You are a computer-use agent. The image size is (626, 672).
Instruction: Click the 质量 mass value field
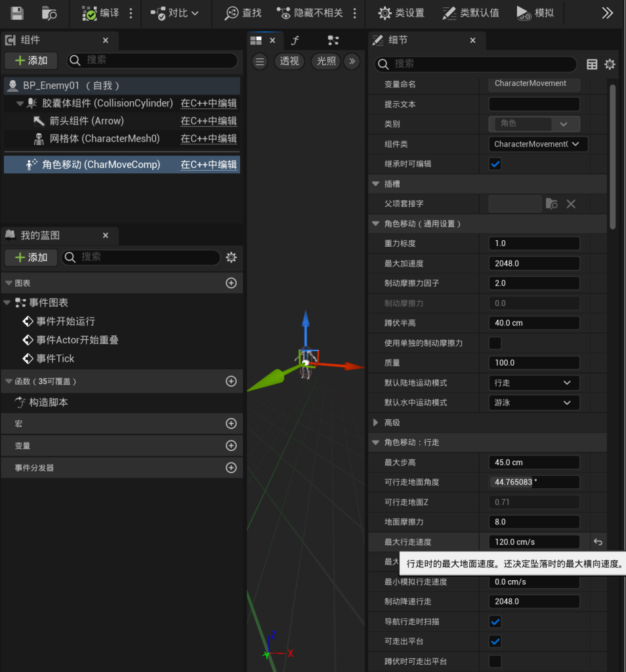coord(533,363)
